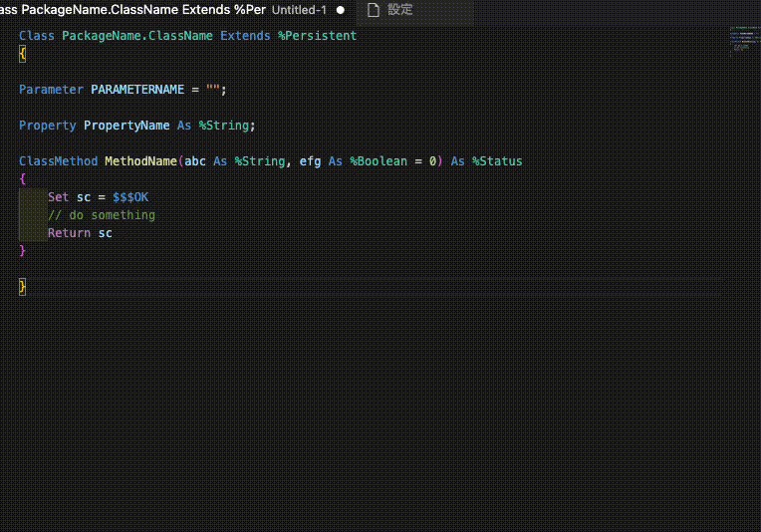This screenshot has width=761, height=532.
Task: Select the efg argument name
Action: click(x=310, y=161)
